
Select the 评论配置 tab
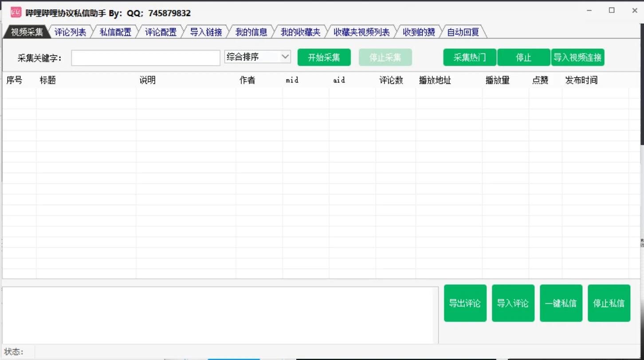(x=161, y=32)
